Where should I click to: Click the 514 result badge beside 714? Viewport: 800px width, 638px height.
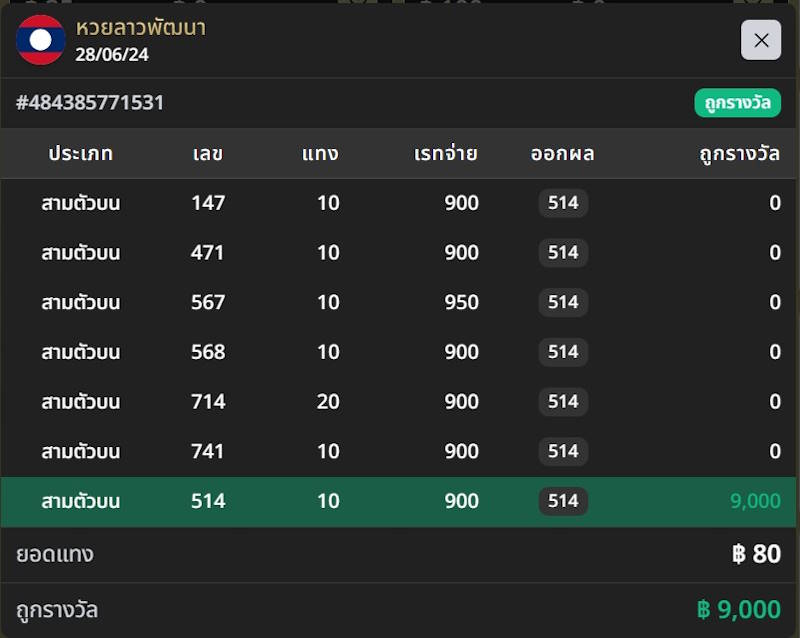coord(563,401)
